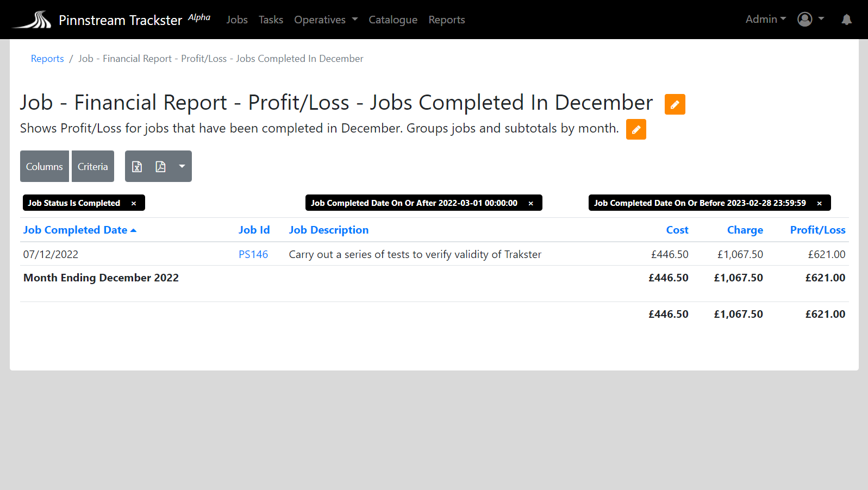Open the Admin dropdown menu
The width and height of the screenshot is (868, 490).
tap(765, 20)
